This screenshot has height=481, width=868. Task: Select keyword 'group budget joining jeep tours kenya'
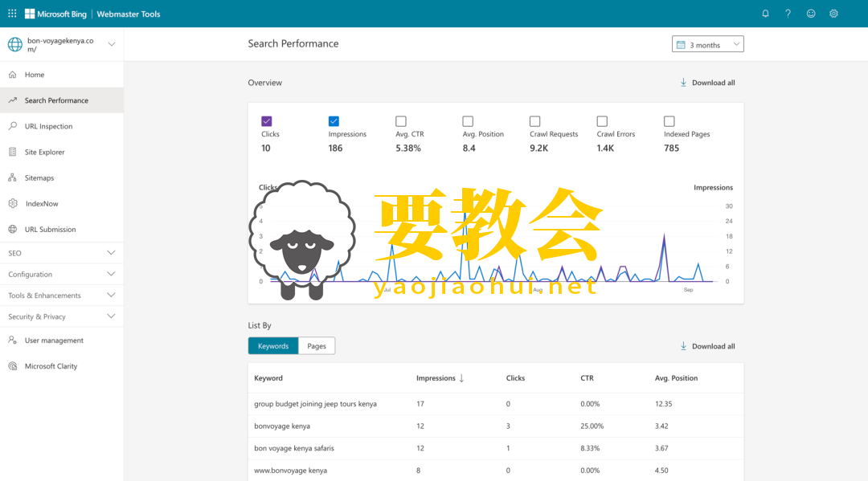[316, 404]
